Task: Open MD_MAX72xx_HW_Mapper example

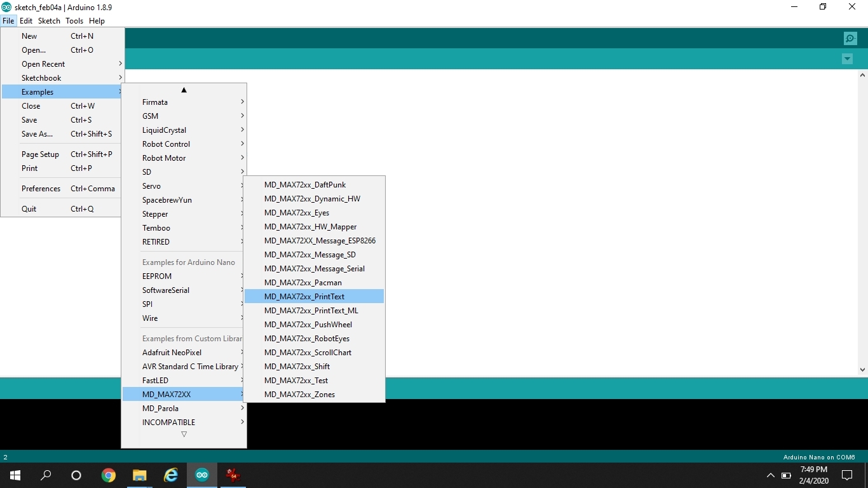Action: point(315,227)
